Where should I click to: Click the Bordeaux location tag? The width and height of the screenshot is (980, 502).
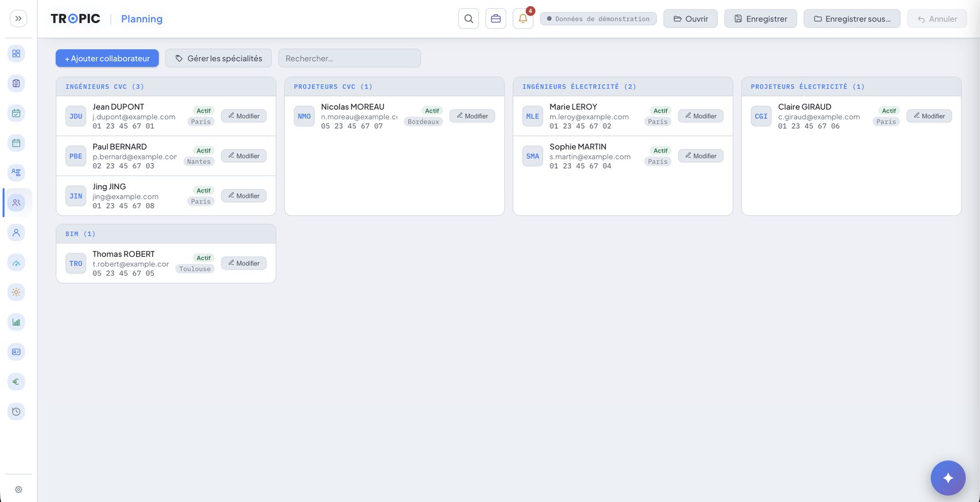tap(423, 122)
